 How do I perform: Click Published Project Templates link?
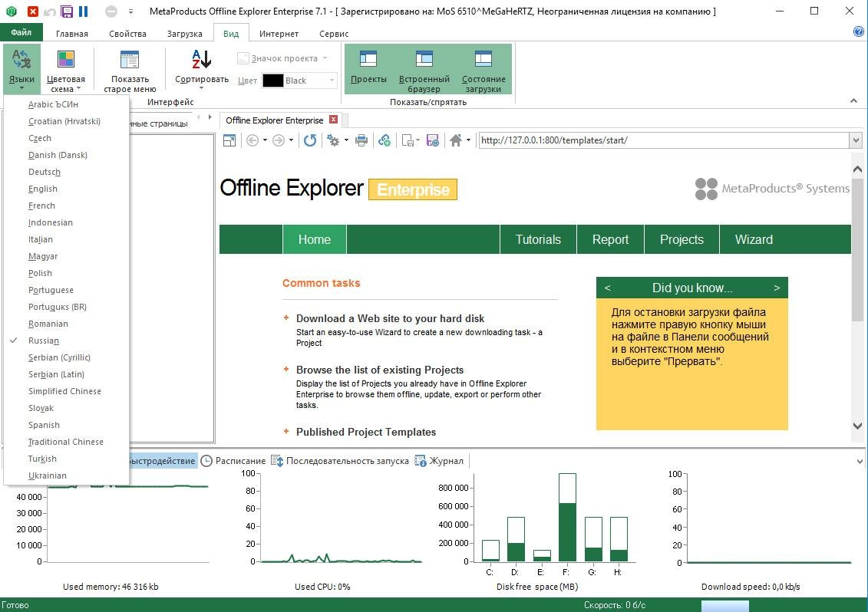(x=366, y=432)
